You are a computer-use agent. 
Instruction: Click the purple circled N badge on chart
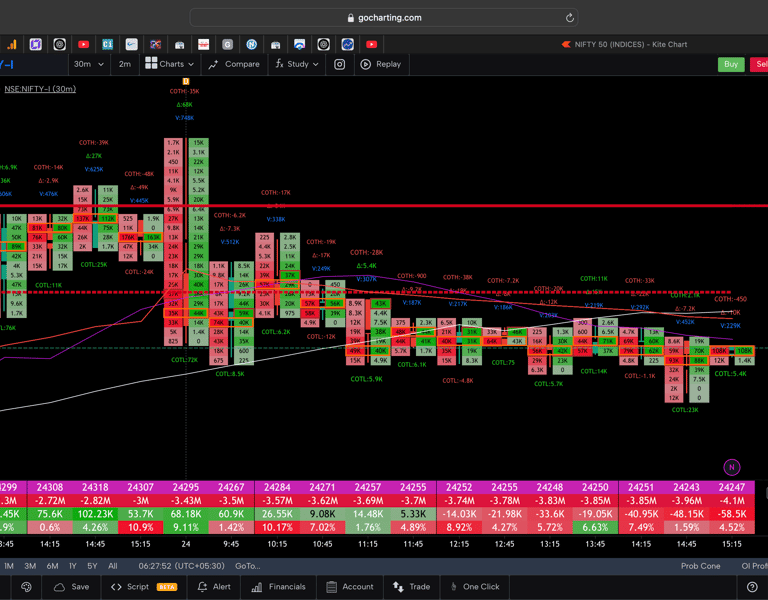732,467
